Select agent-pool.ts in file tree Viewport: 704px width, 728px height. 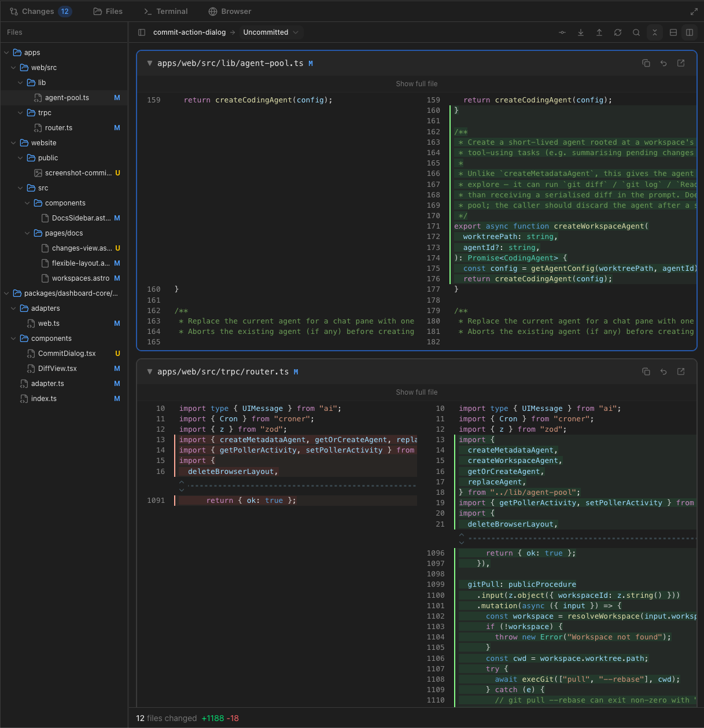pyautogui.click(x=64, y=98)
